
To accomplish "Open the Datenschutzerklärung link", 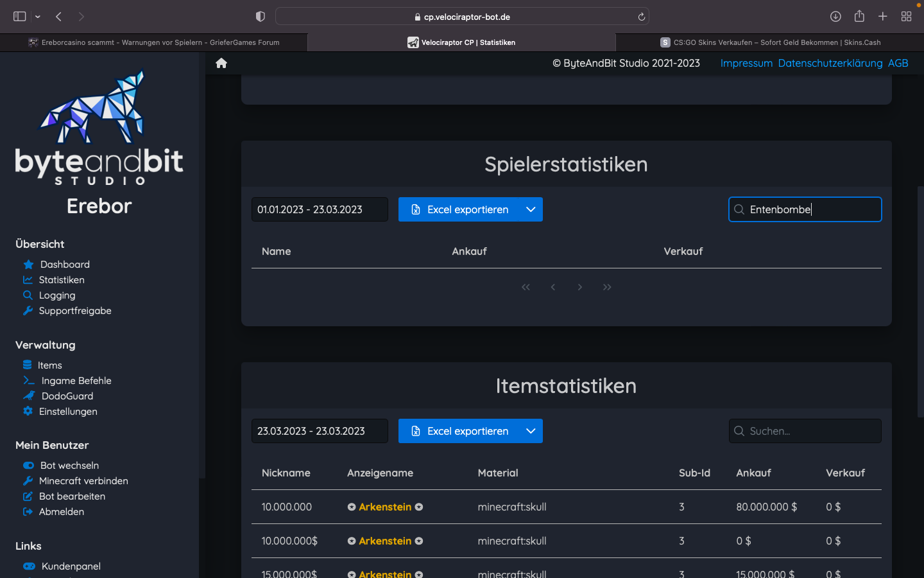I will tap(830, 63).
